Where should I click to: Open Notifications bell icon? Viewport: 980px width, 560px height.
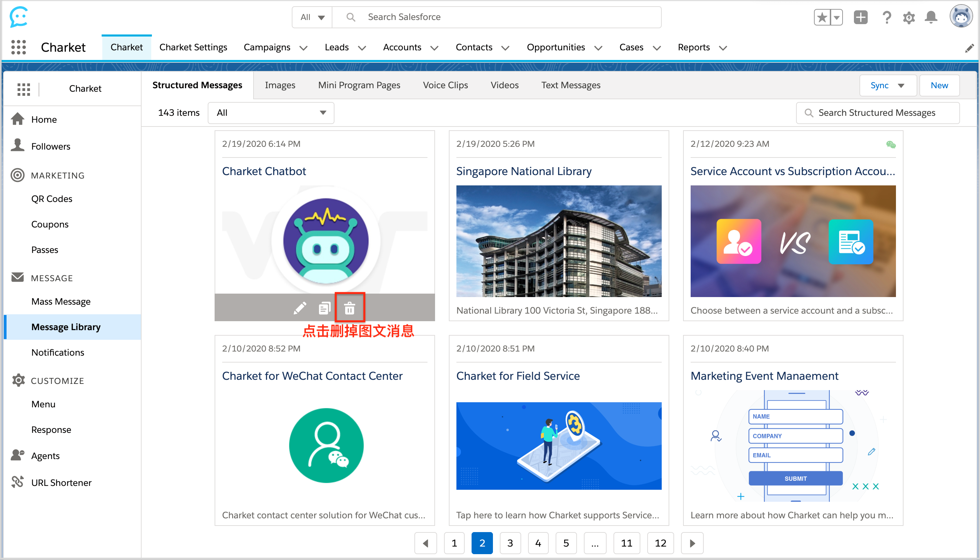point(931,17)
